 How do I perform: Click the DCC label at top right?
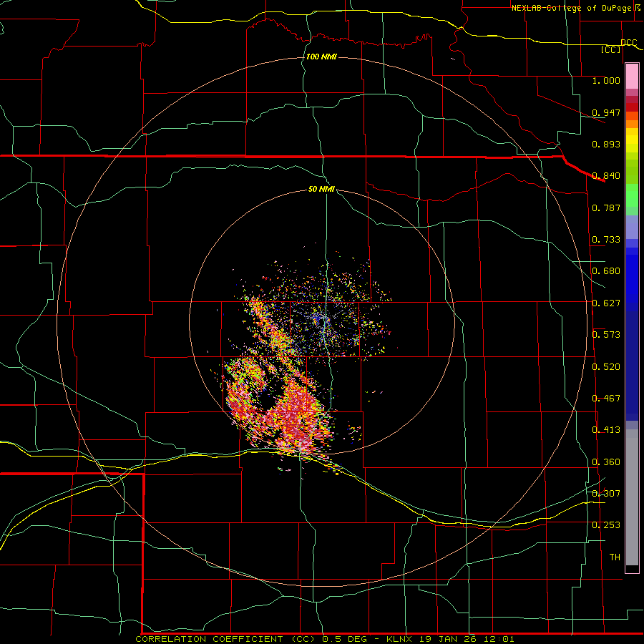(x=628, y=42)
